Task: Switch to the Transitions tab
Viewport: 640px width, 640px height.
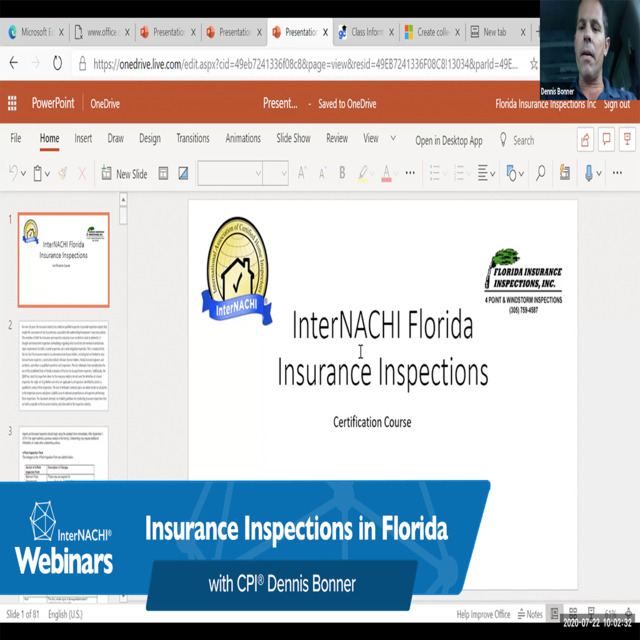Action: [193, 139]
